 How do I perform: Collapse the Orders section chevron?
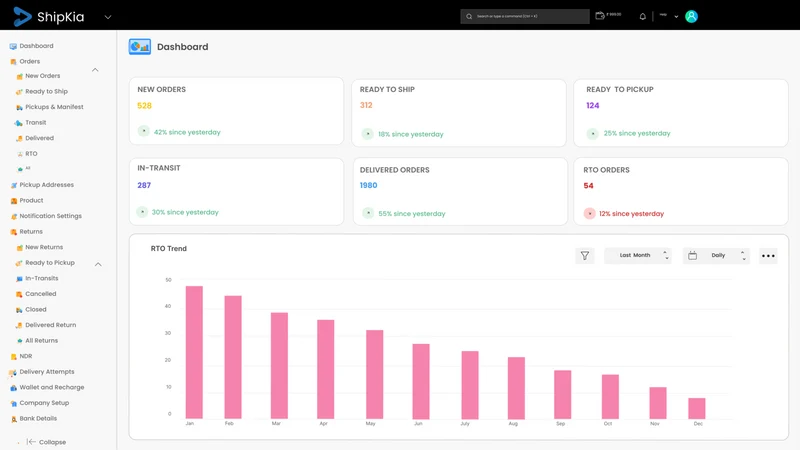coord(95,70)
